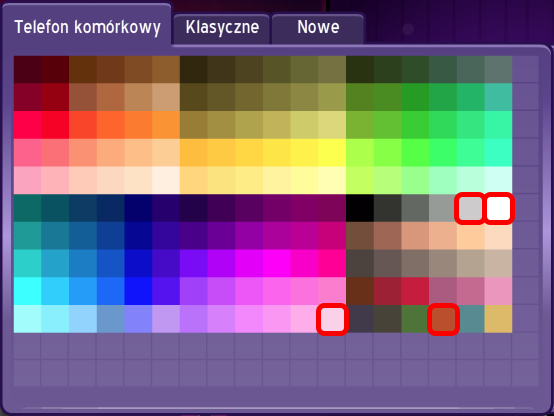554x416 pixels.
Task: Choose the darkest navy blue swatch
Action: 138,208
